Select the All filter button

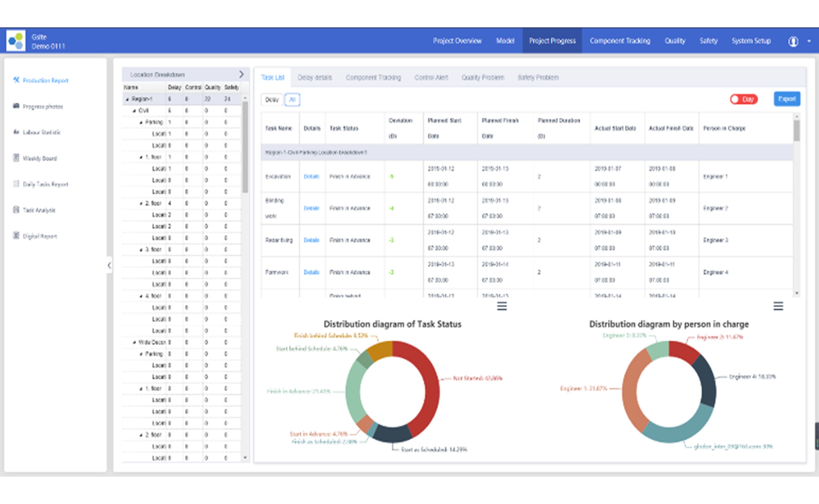292,100
